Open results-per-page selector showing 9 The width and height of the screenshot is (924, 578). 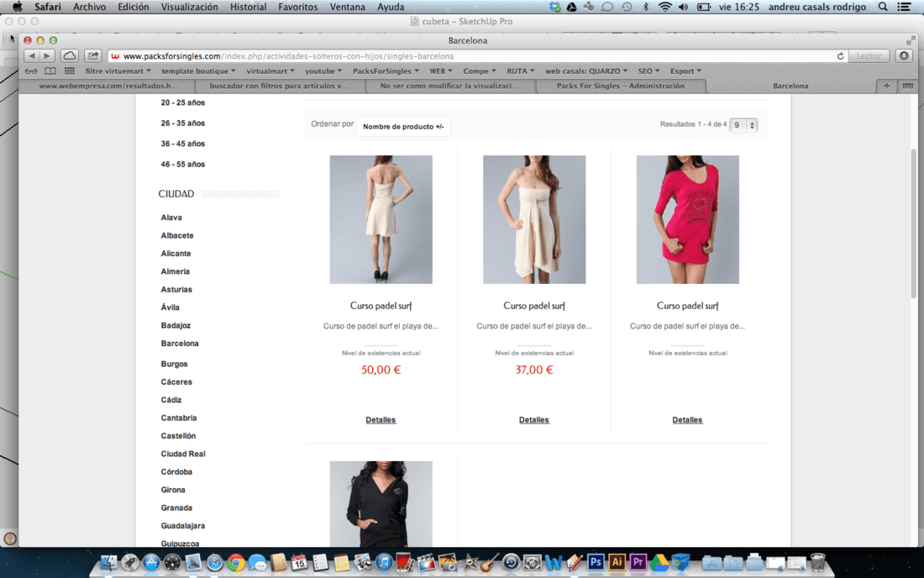743,125
